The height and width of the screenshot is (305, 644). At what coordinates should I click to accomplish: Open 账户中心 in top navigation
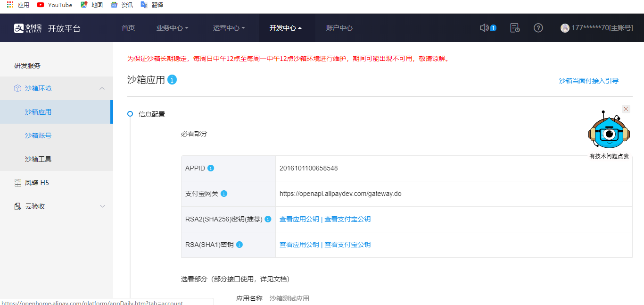(x=339, y=28)
